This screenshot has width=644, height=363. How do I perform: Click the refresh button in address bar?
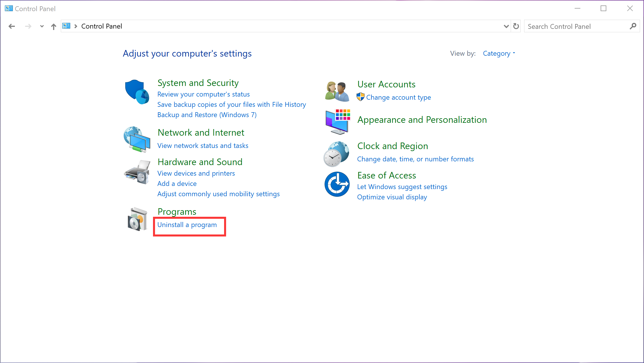(516, 26)
